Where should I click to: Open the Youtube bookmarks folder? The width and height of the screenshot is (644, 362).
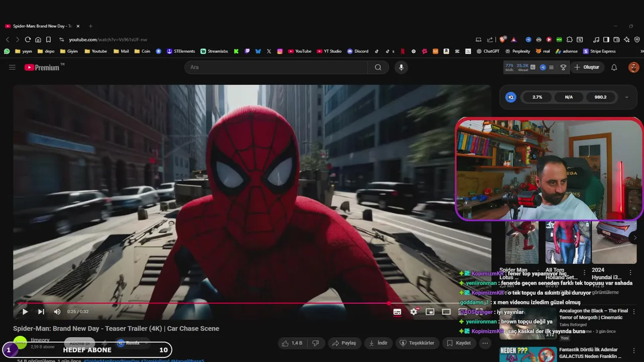click(96, 51)
